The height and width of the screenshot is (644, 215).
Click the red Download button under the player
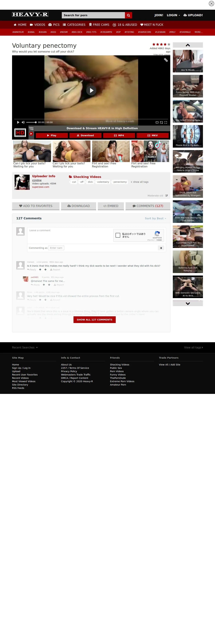point(85,135)
